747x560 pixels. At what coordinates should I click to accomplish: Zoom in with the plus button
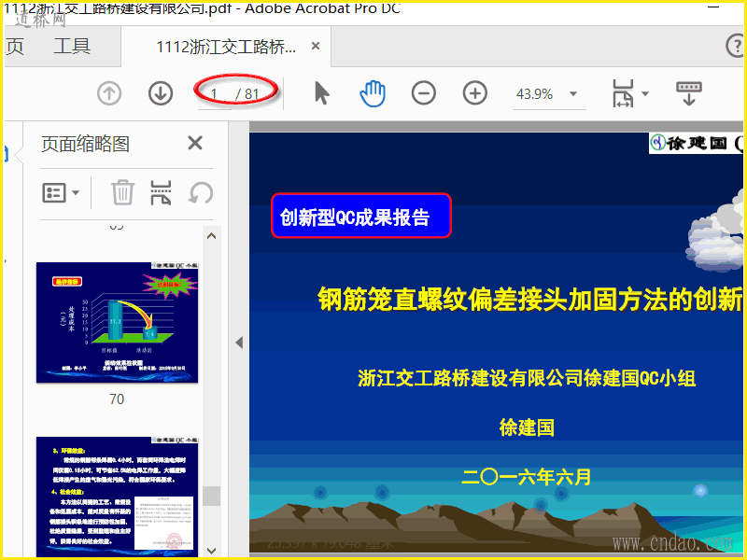click(475, 92)
